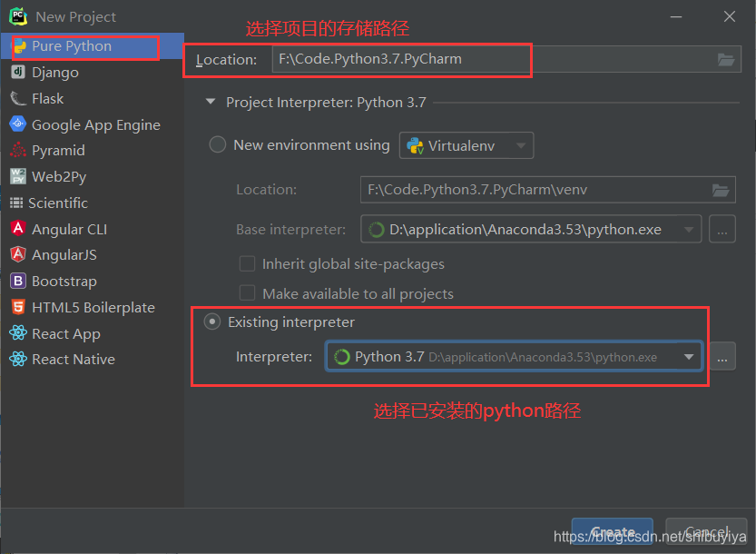Click Project Interpreter: Python 3.7 header
This screenshot has width=756, height=554.
click(326, 103)
